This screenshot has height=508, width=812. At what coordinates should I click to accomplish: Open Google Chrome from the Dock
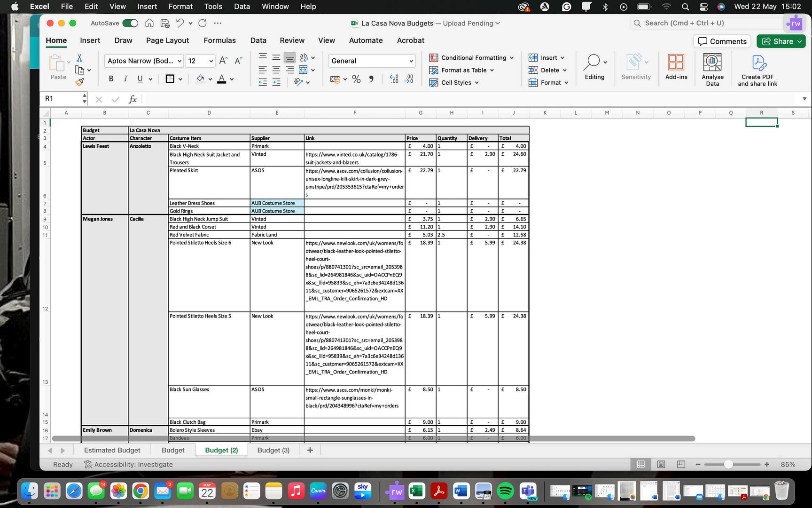click(x=140, y=492)
